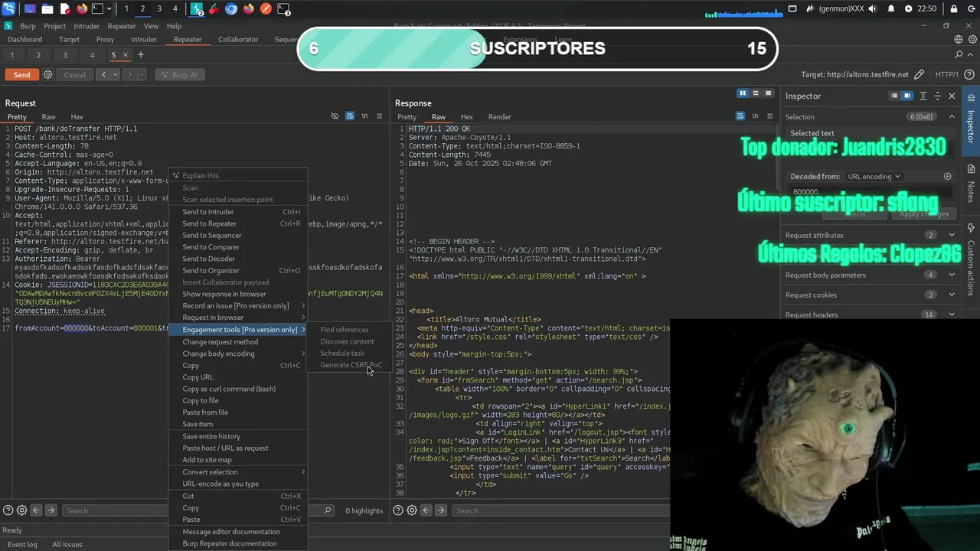Open Event log in status bar

point(21,544)
